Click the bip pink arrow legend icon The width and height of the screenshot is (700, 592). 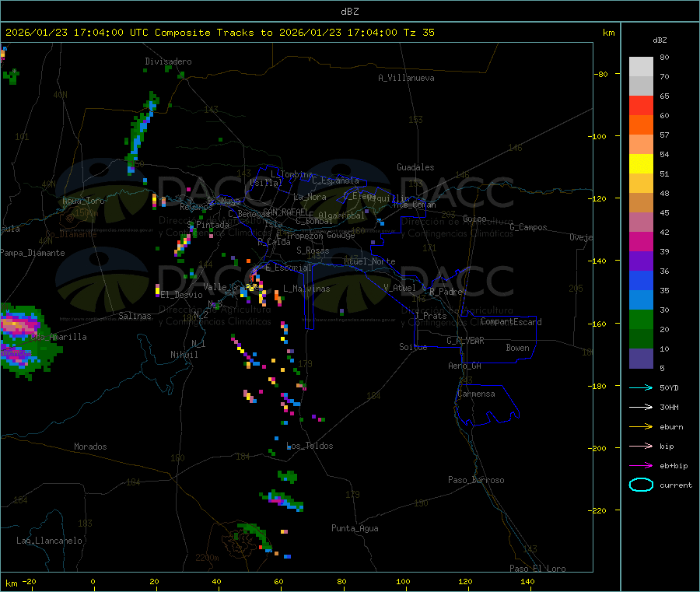pyautogui.click(x=641, y=446)
